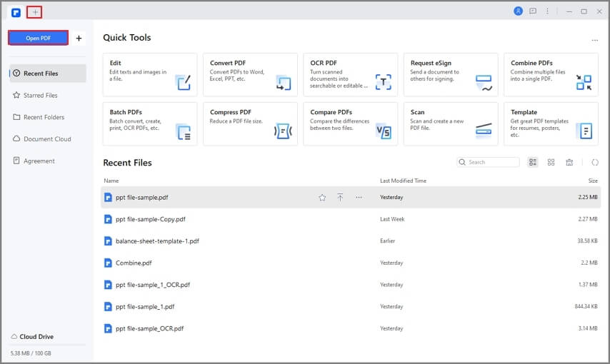Open the Document Cloud section
This screenshot has width=610, height=364.
pos(47,139)
